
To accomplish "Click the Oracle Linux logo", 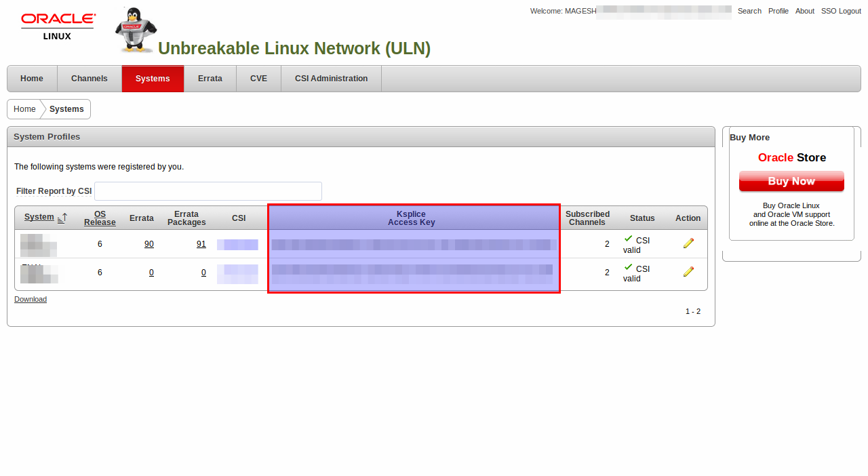I will click(x=58, y=26).
